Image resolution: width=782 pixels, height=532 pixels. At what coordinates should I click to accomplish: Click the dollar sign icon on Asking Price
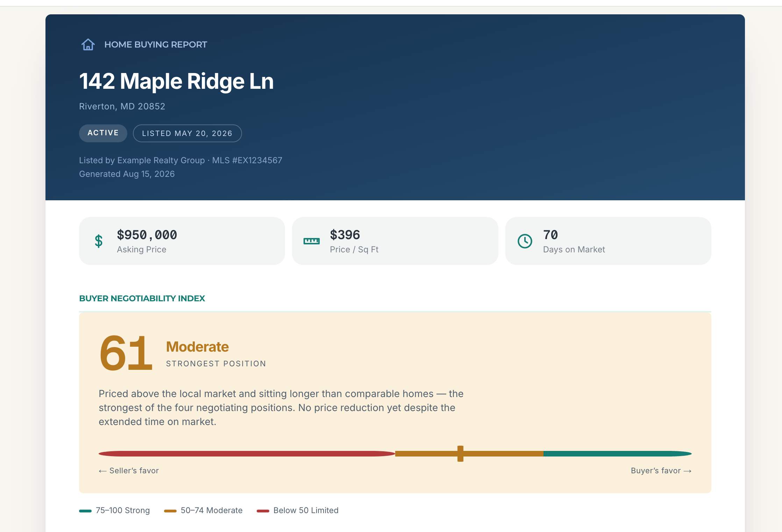[99, 241]
